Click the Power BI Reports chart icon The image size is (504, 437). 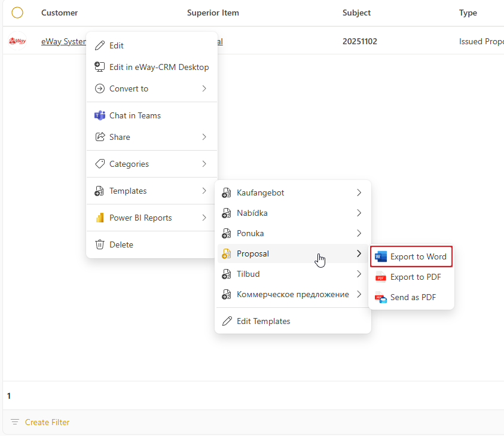click(x=100, y=218)
